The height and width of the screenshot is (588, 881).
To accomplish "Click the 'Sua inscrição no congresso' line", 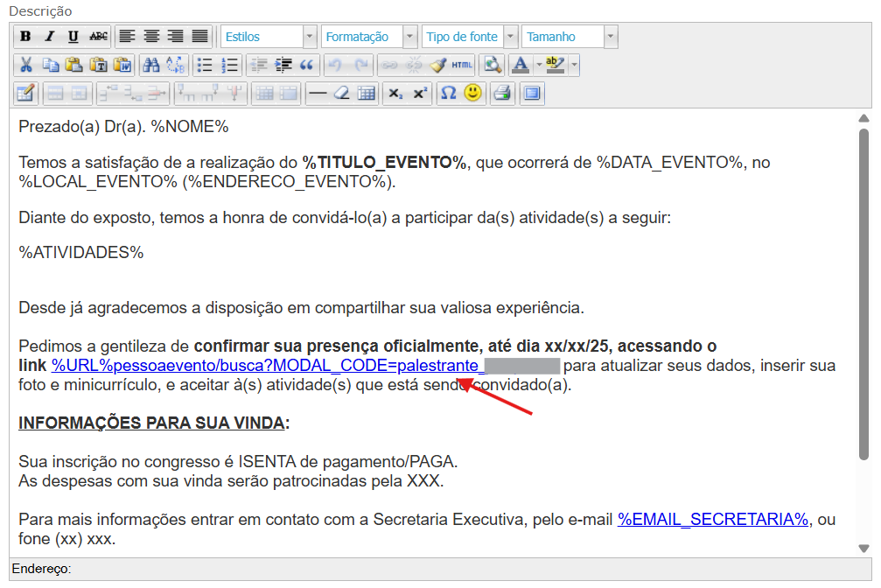I will 238,461.
